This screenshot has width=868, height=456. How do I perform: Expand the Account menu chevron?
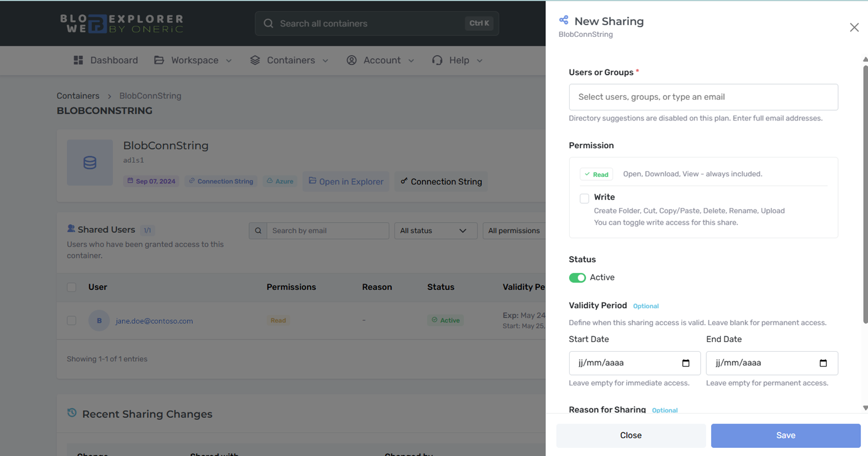(411, 61)
